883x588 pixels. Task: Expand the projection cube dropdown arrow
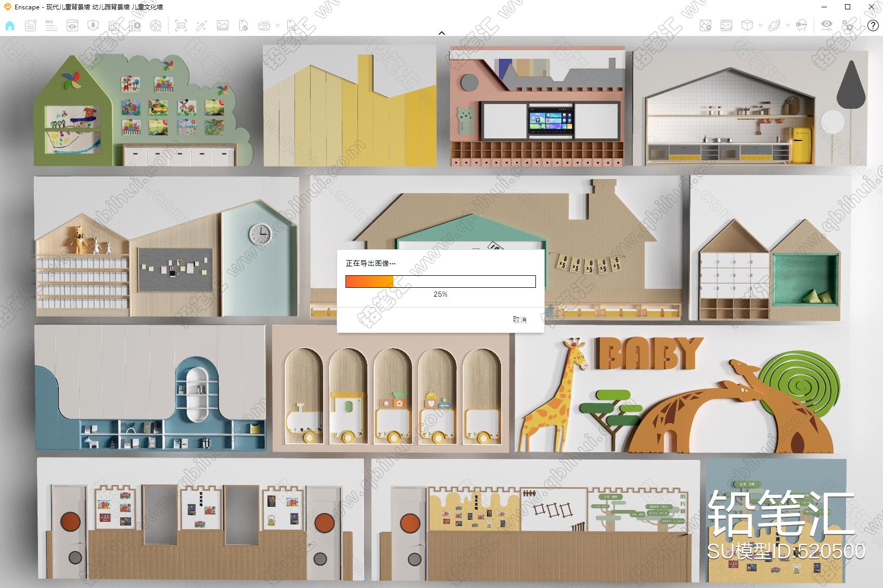tap(760, 25)
